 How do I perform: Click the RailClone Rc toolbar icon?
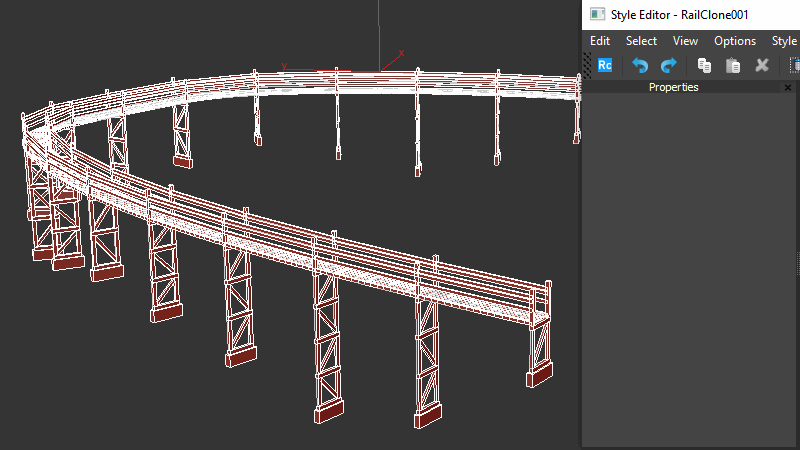click(605, 65)
